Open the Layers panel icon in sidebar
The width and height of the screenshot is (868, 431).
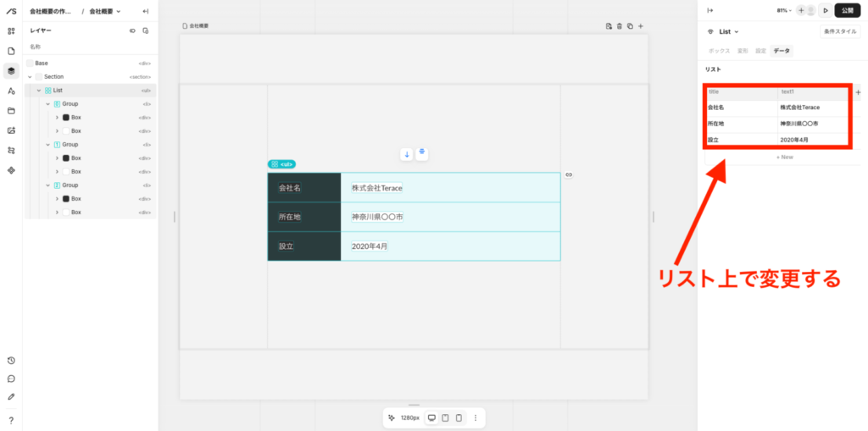pos(11,71)
